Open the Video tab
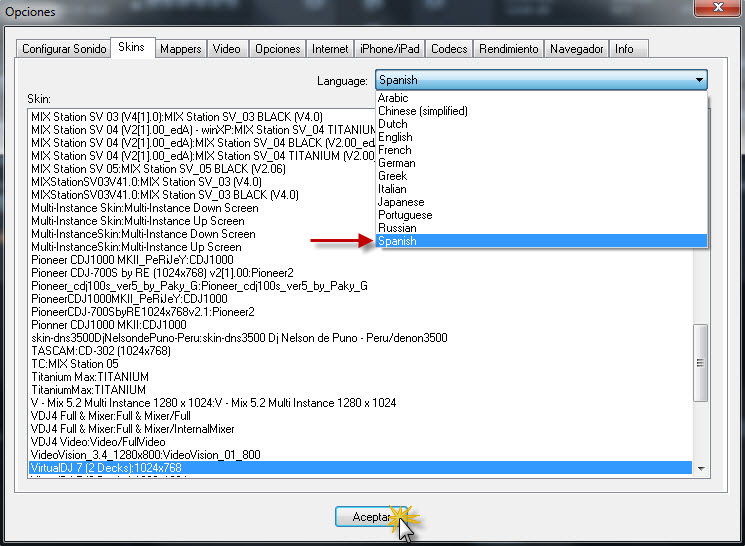 point(227,49)
